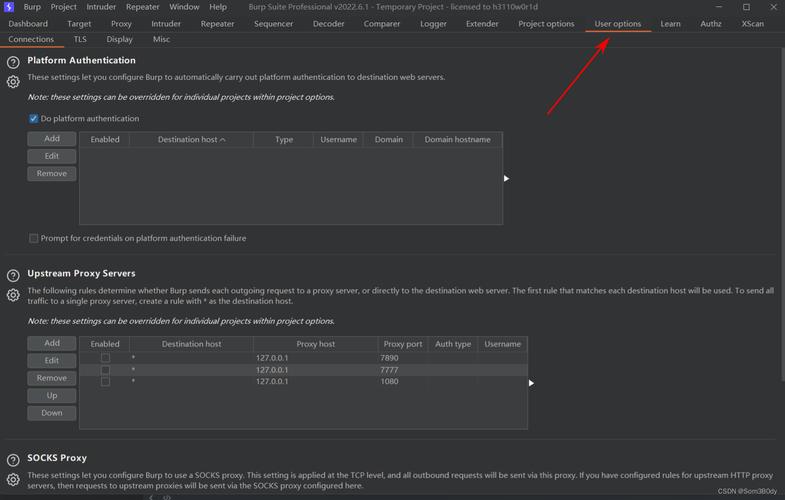Switch to the Learn tab

coord(670,24)
